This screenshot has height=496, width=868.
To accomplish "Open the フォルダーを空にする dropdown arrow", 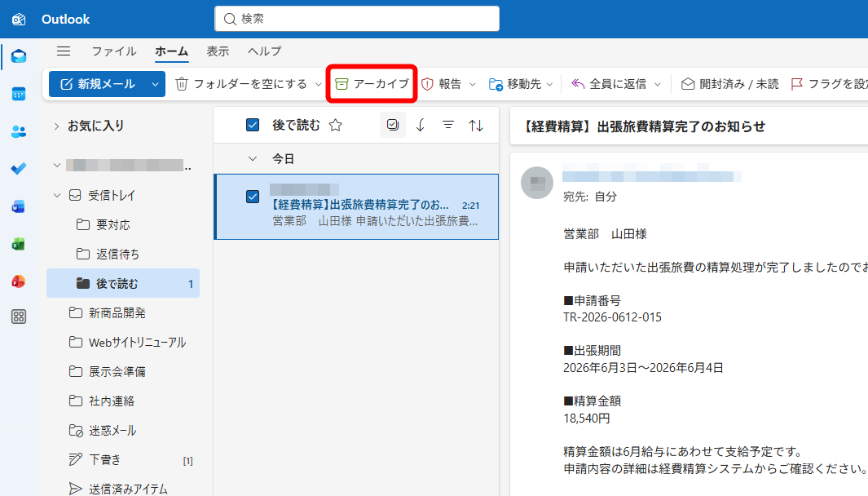I will [x=319, y=84].
